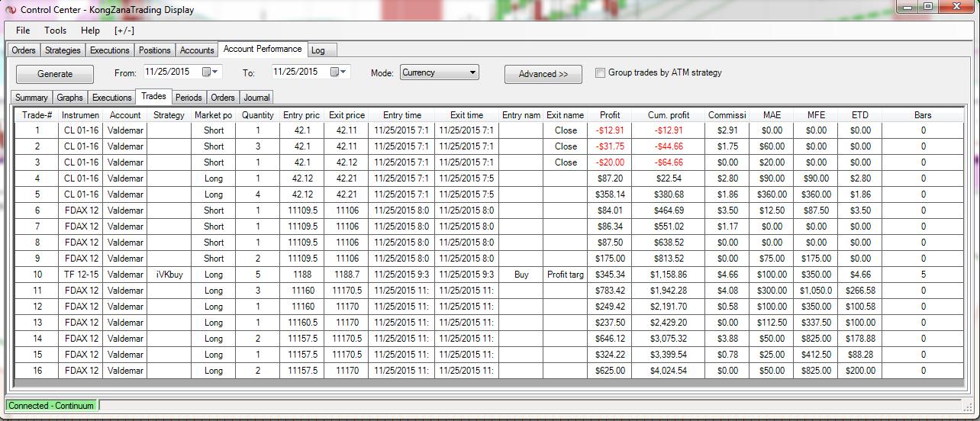
Task: Click the NinjaTrader app icon in title bar
Action: tap(10, 10)
